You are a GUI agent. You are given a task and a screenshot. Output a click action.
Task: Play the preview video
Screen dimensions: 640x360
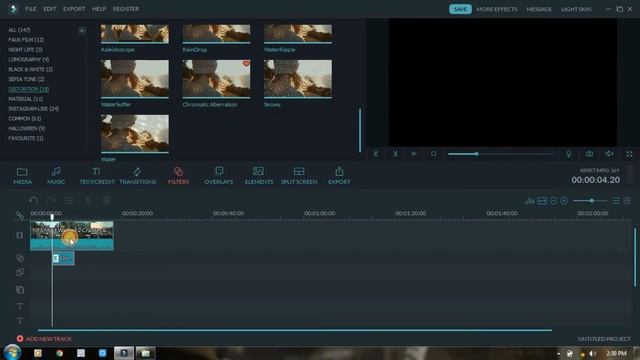(x=414, y=154)
